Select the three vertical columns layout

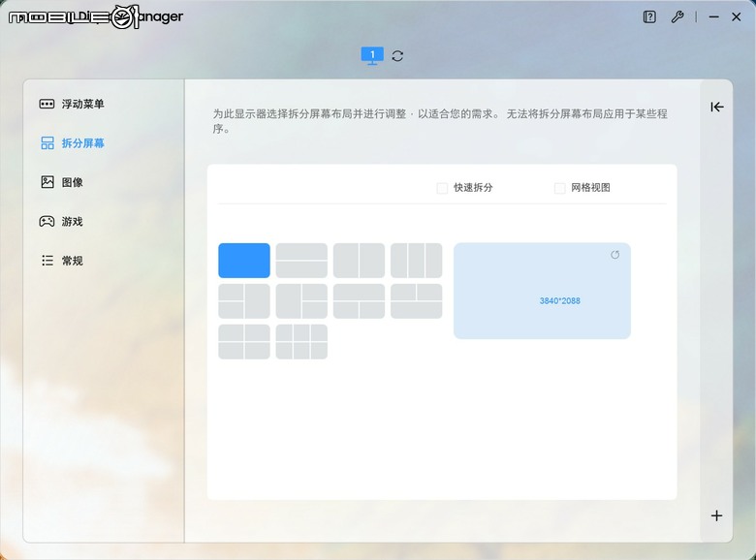click(x=416, y=261)
